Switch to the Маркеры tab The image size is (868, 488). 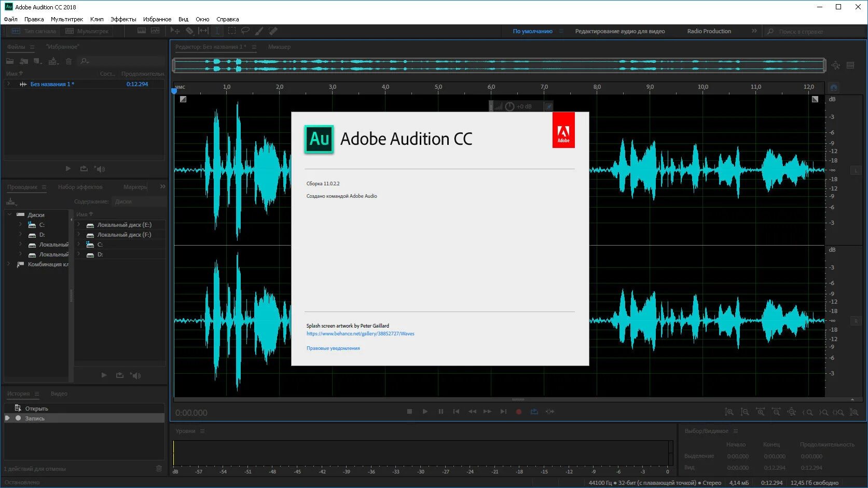coord(135,187)
